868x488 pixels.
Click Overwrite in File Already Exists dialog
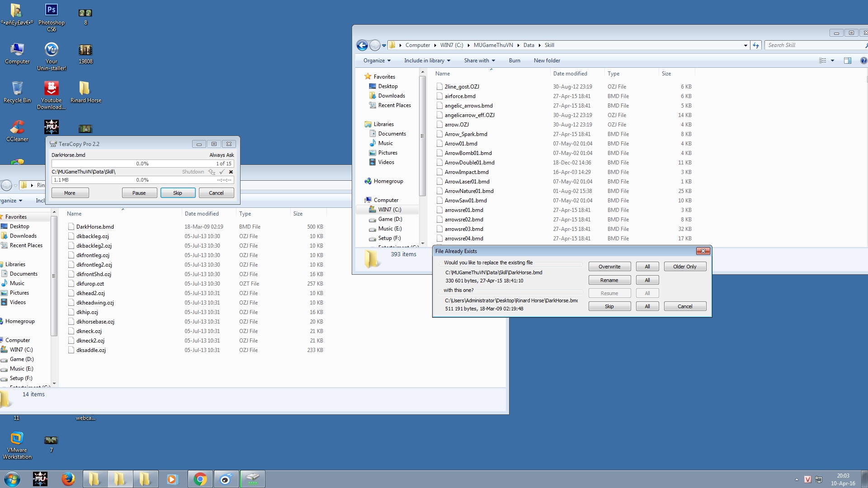tap(609, 267)
